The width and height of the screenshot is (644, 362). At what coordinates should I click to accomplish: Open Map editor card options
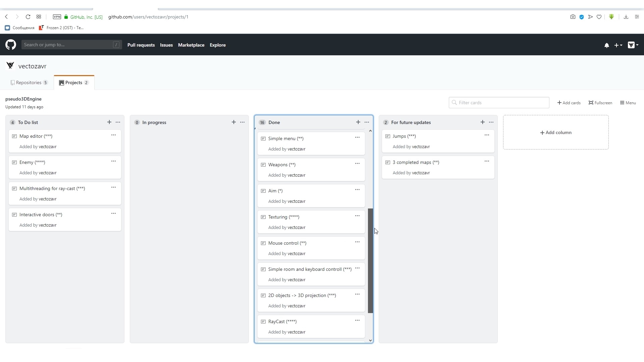(x=114, y=135)
